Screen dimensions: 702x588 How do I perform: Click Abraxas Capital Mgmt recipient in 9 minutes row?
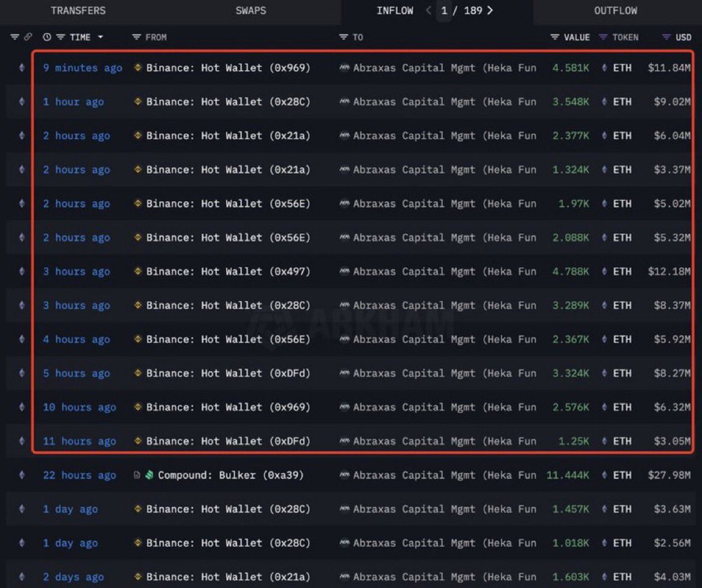coord(445,68)
